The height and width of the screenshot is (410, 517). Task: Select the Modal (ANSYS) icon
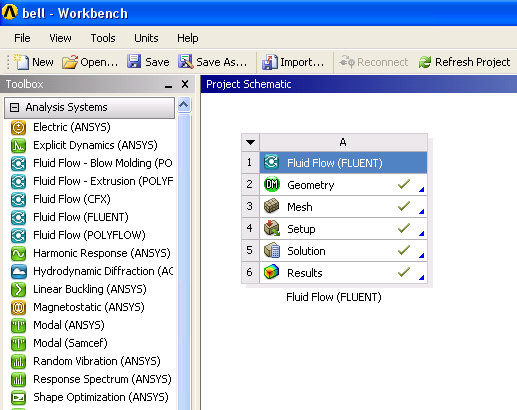click(18, 325)
